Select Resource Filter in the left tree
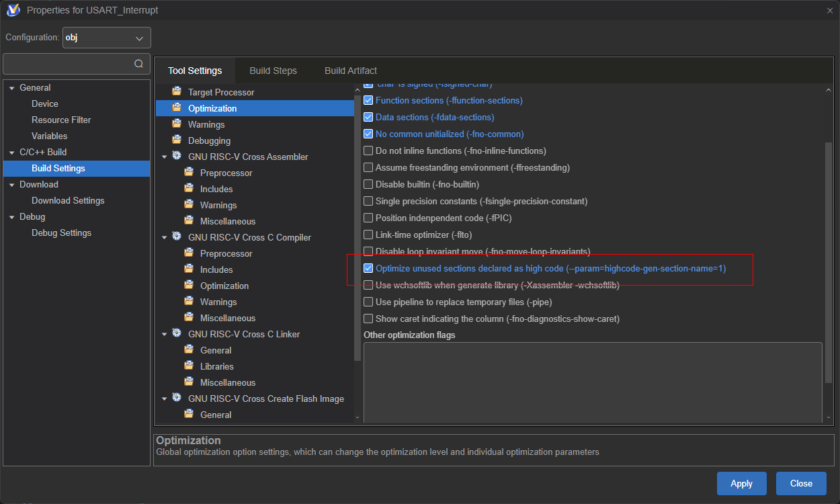 [61, 120]
